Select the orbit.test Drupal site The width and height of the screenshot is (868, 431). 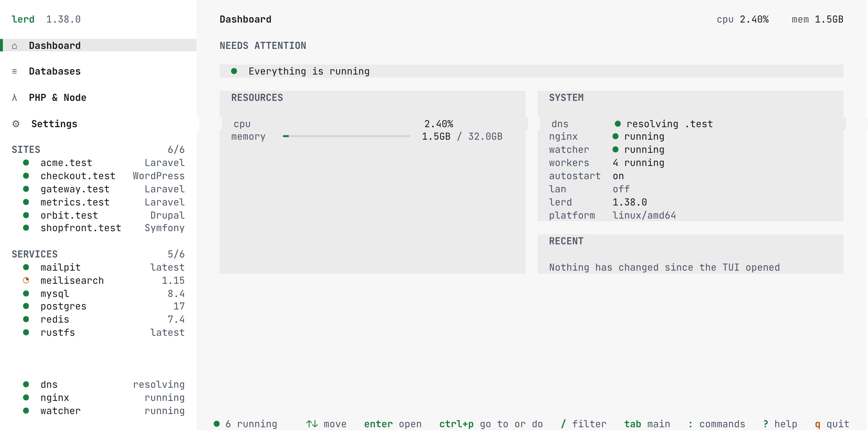98,215
